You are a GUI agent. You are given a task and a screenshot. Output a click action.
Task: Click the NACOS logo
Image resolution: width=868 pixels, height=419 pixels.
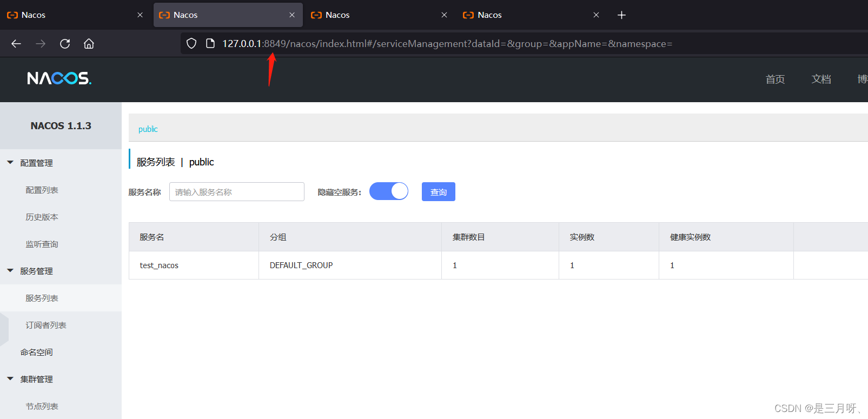tap(59, 78)
